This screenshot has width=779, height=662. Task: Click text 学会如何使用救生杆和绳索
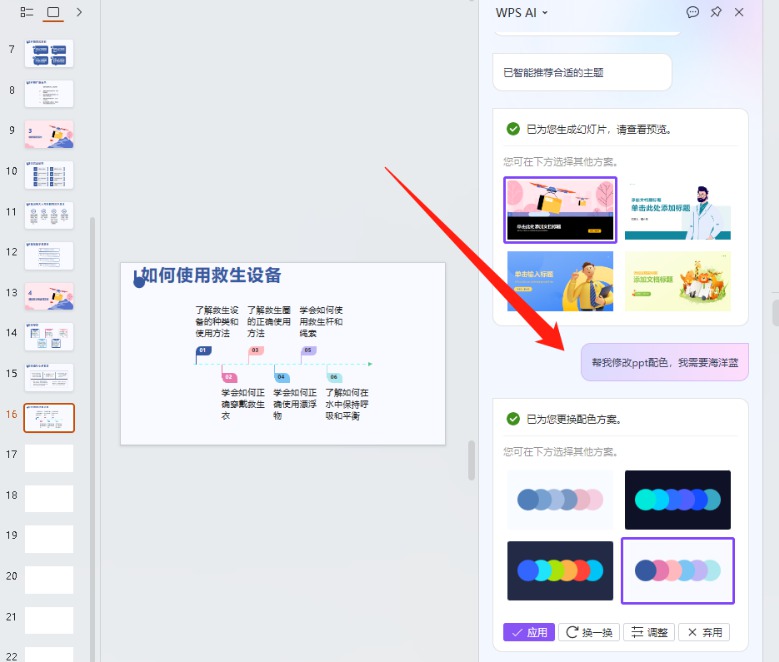tap(321, 322)
